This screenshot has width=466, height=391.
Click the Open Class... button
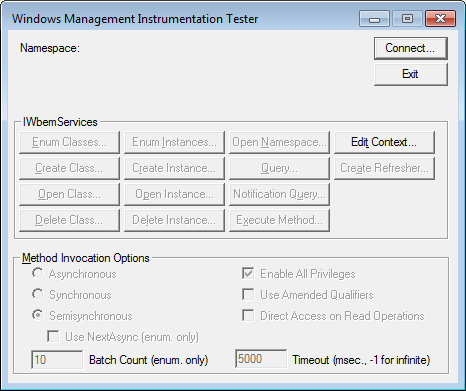point(69,194)
